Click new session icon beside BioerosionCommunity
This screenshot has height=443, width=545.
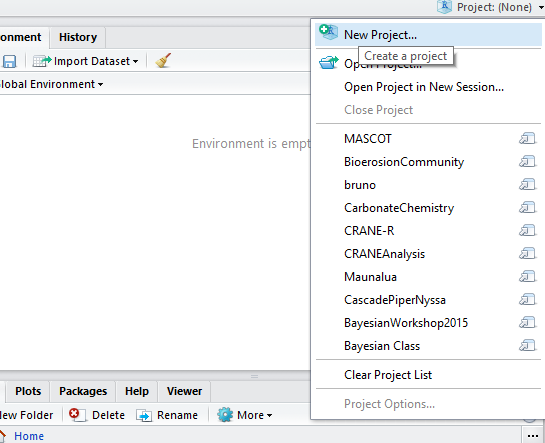pos(527,162)
